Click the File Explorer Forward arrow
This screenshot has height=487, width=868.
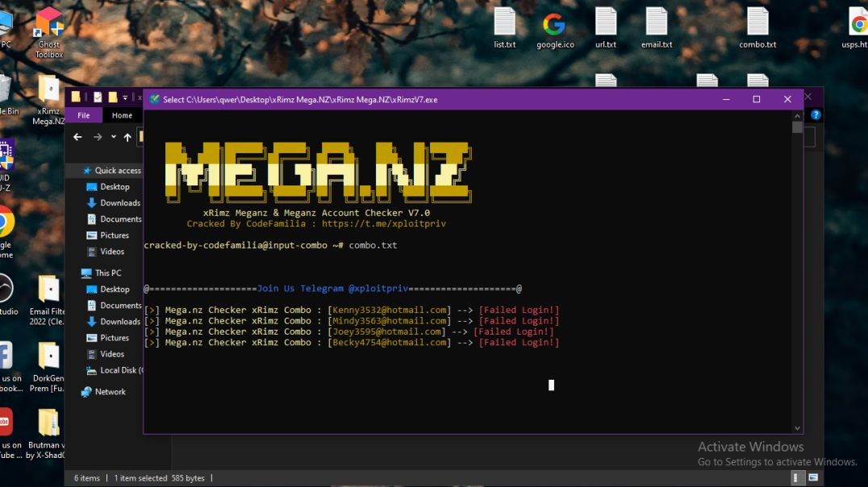pyautogui.click(x=98, y=137)
